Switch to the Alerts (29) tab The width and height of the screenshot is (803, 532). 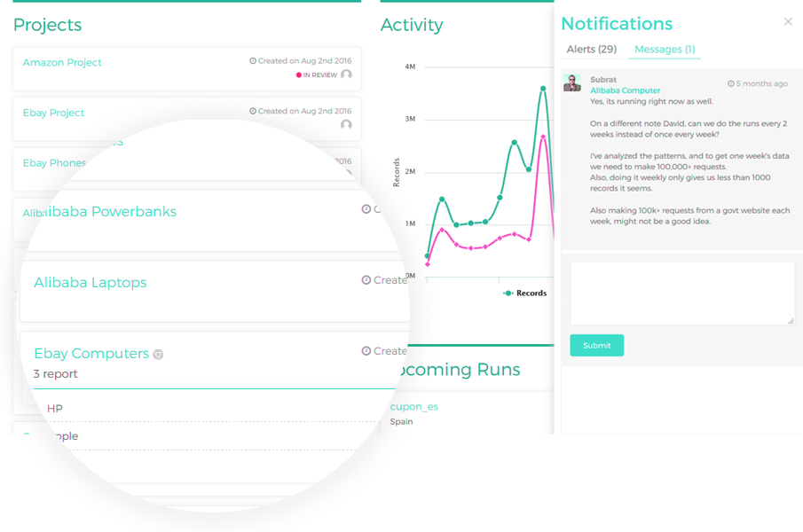tap(592, 49)
